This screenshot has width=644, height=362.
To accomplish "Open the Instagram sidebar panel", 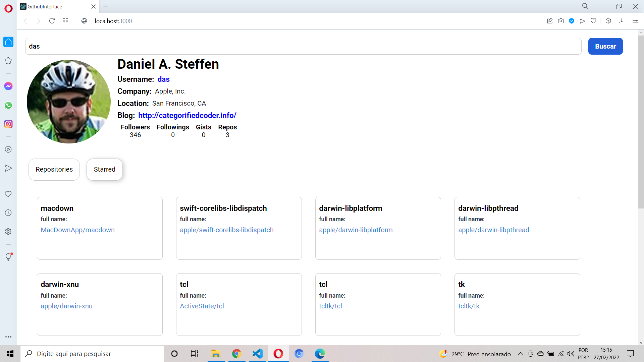I will click(8, 124).
